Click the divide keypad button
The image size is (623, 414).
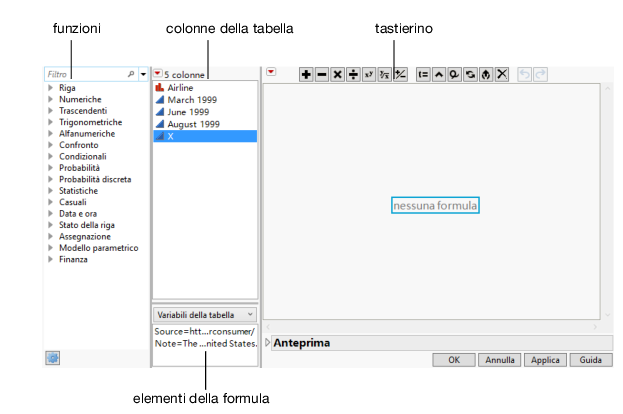353,74
